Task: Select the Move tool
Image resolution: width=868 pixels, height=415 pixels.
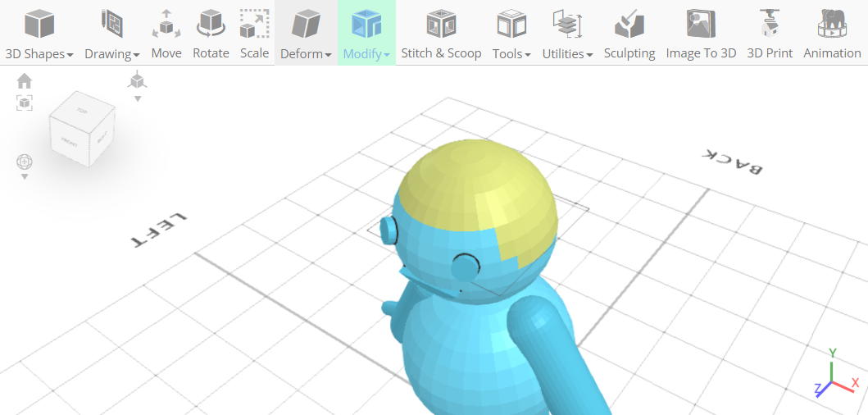Action: point(166,34)
